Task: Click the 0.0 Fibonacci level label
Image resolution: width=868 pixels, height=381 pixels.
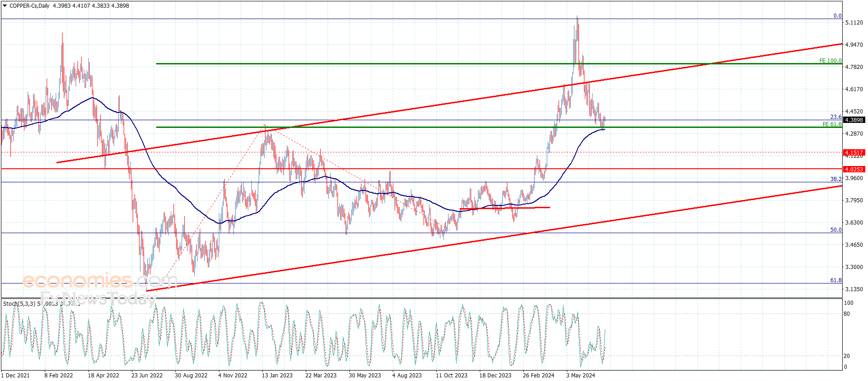Action: 838,16
